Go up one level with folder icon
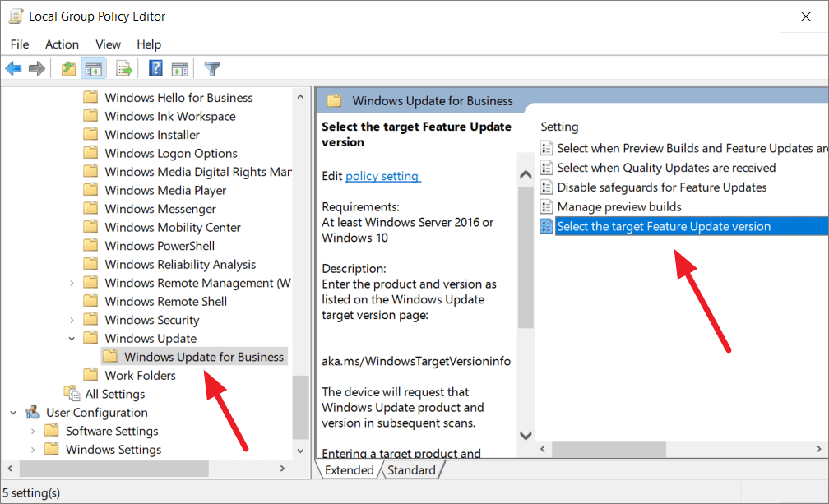829x504 pixels. click(69, 69)
